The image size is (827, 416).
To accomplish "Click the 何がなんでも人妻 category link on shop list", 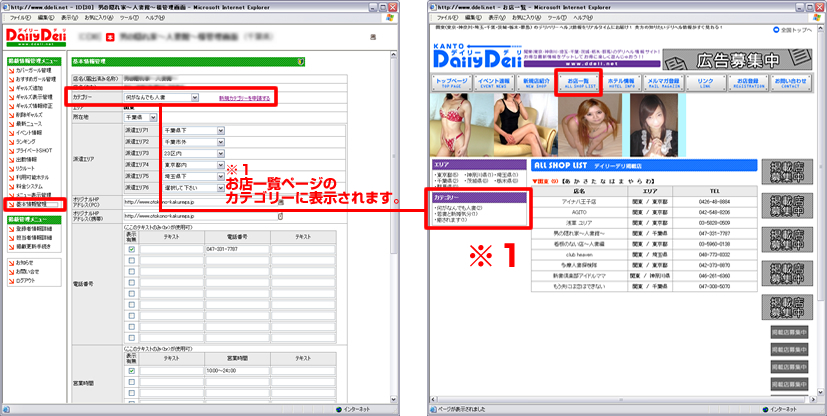I will pos(458,208).
